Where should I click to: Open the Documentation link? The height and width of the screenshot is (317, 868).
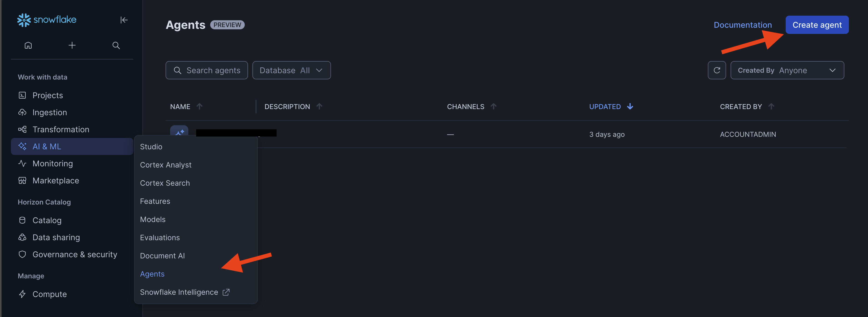click(x=742, y=25)
